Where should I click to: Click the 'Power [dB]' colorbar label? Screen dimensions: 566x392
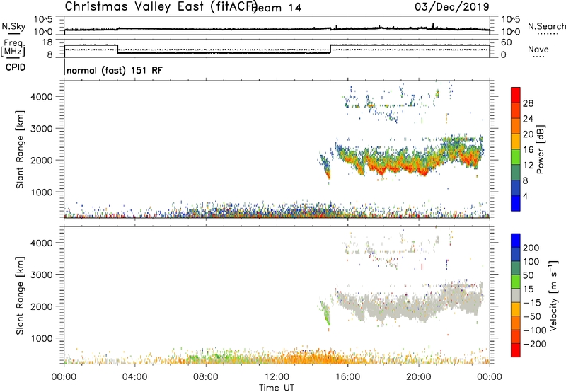[541, 149]
